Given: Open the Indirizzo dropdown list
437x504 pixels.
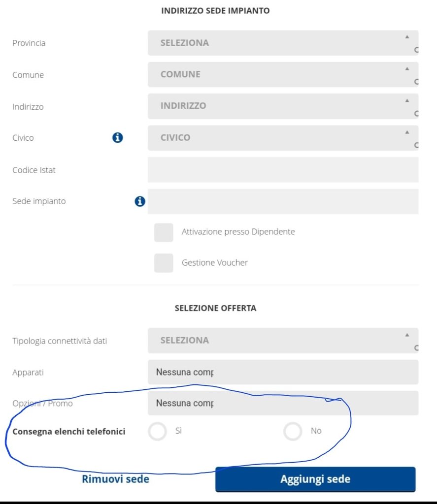Looking at the screenshot, I should click(282, 106).
